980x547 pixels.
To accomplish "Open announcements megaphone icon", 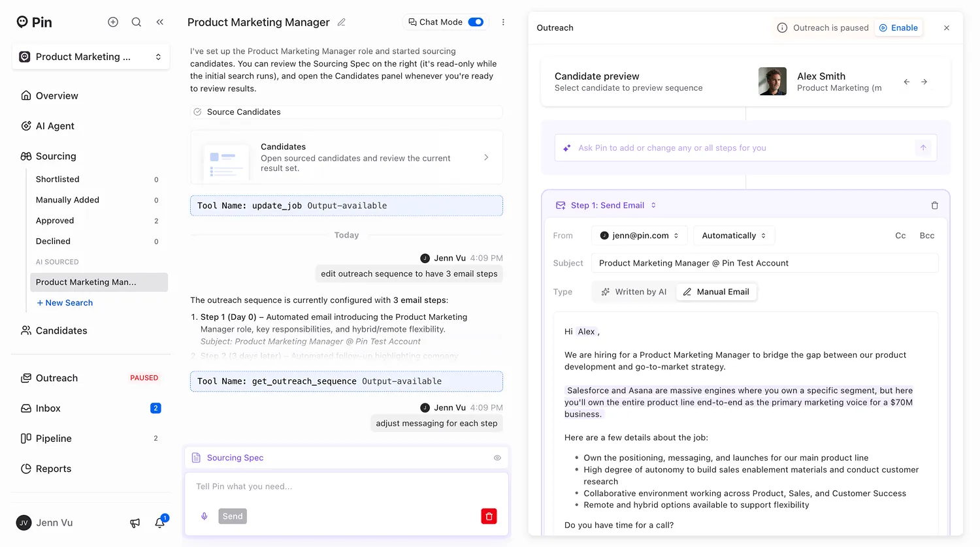I will pyautogui.click(x=135, y=523).
